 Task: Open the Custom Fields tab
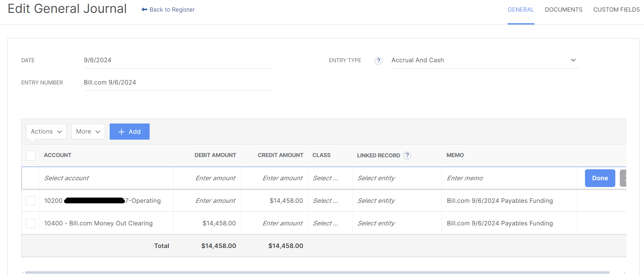[616, 10]
